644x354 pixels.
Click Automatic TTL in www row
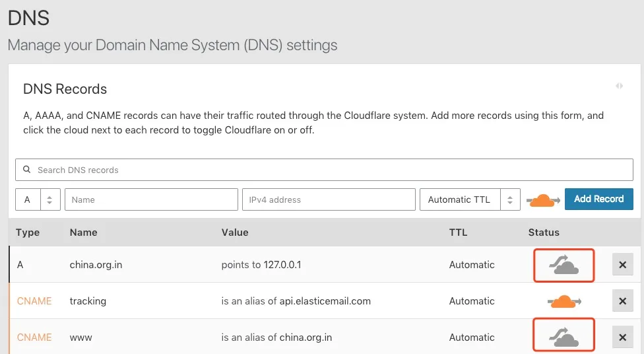(472, 337)
